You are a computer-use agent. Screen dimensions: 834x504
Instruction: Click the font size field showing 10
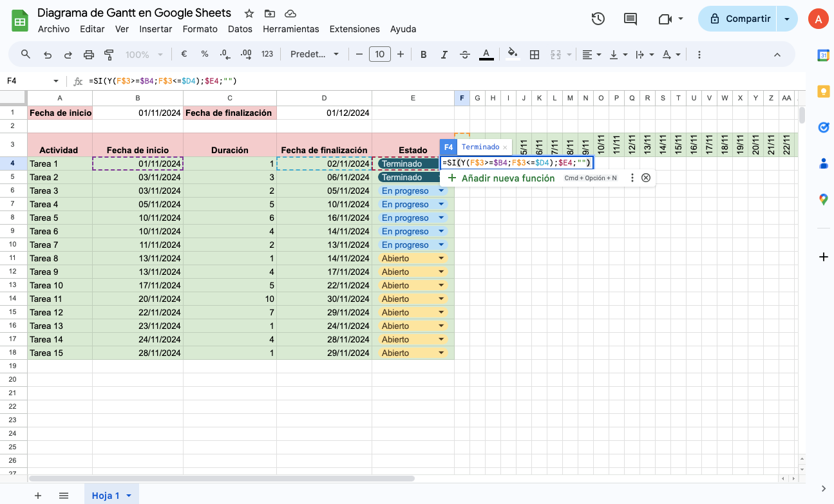tap(380, 55)
